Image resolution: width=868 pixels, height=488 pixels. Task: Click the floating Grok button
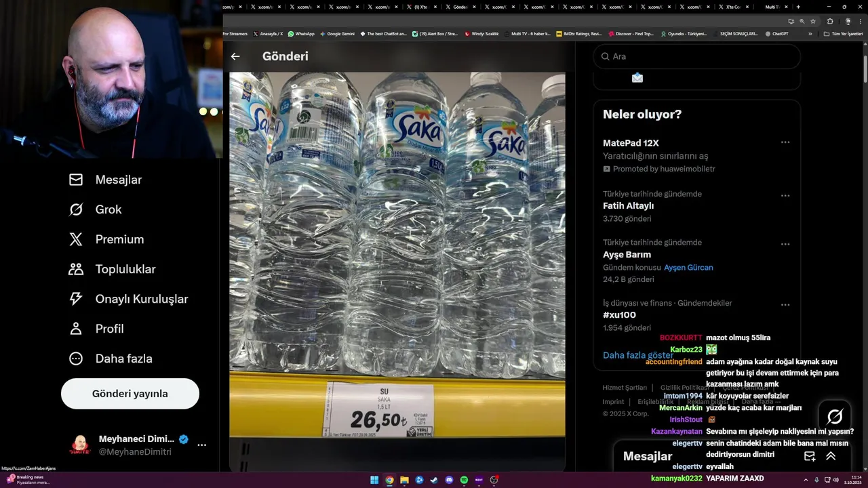pos(835,416)
